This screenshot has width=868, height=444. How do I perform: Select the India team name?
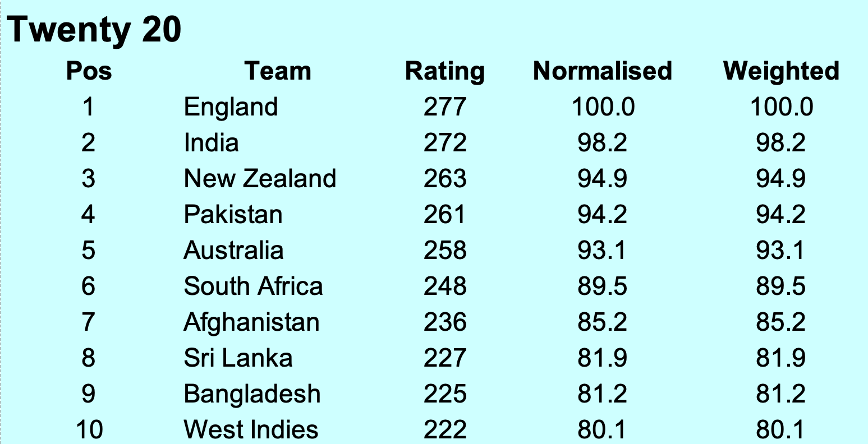point(211,142)
